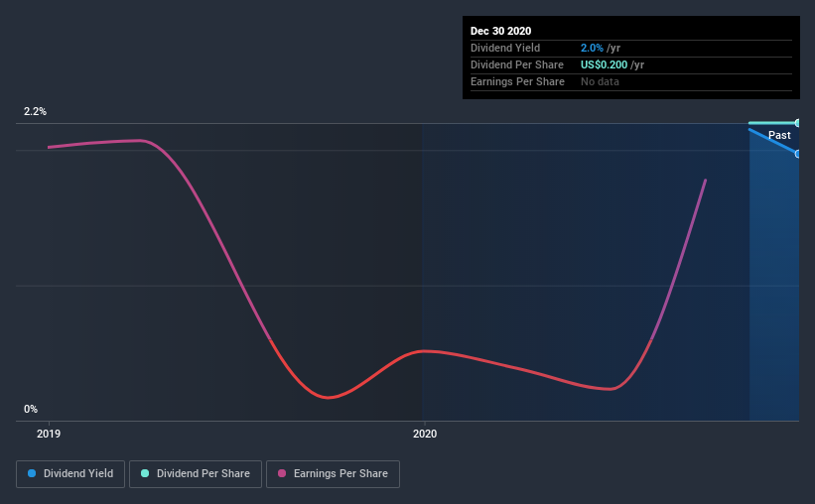Select the 2020 x-axis label
Image resolution: width=815 pixels, height=504 pixels.
click(x=425, y=434)
